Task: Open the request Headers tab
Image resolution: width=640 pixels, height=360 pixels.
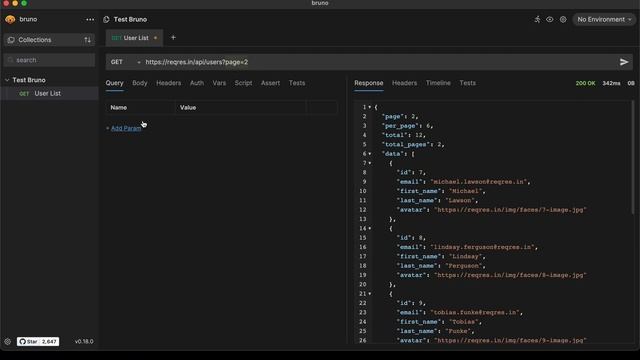Action: (x=168, y=83)
